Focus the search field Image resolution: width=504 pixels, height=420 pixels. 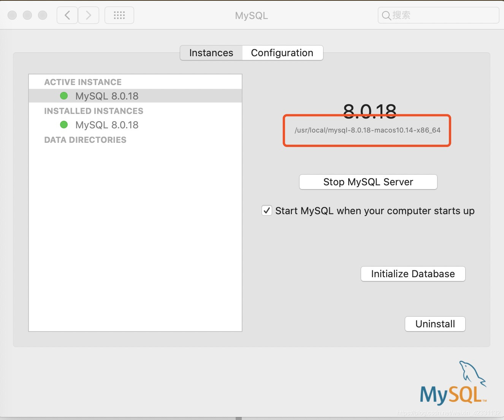point(438,15)
